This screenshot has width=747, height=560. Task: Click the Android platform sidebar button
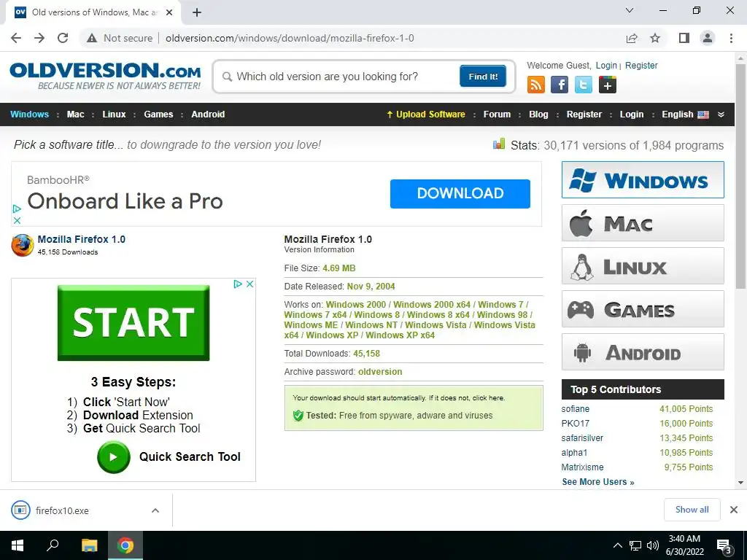[x=643, y=352]
